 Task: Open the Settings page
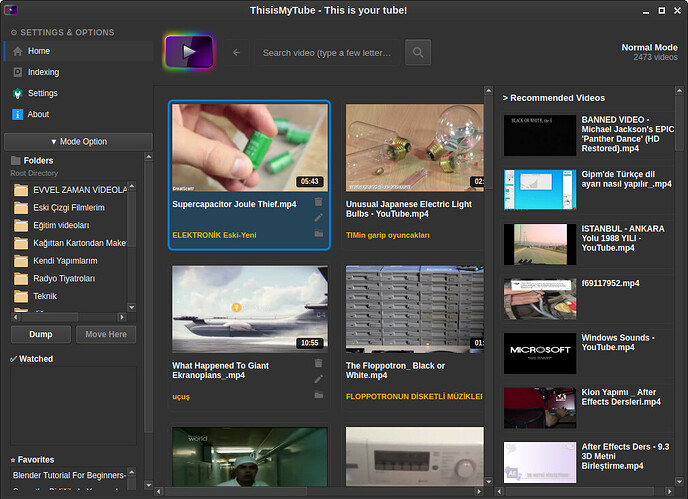coord(79,93)
